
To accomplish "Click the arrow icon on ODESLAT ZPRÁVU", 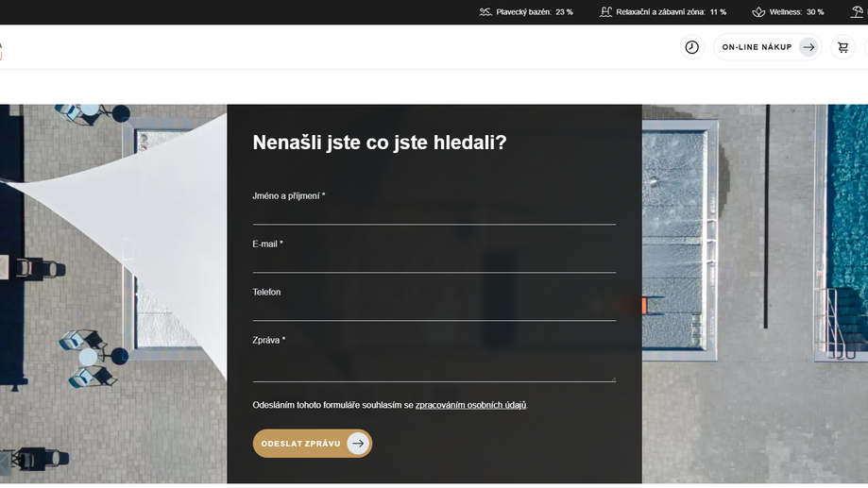I will tap(357, 444).
